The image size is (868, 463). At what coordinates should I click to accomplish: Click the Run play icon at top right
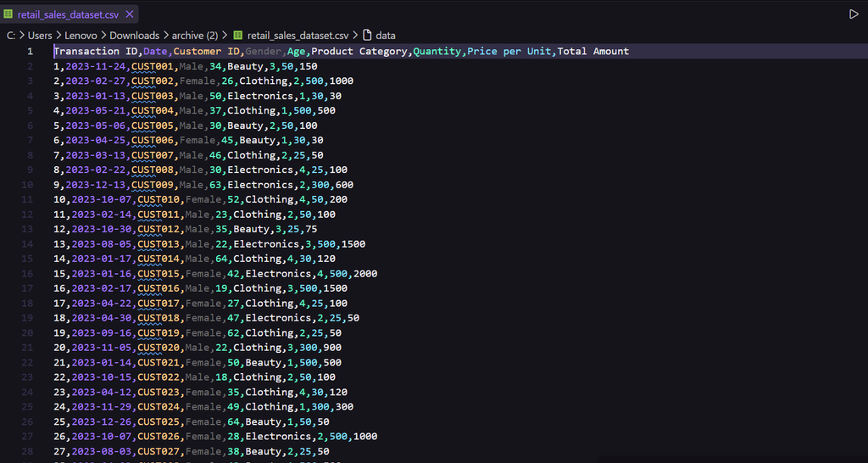(854, 14)
